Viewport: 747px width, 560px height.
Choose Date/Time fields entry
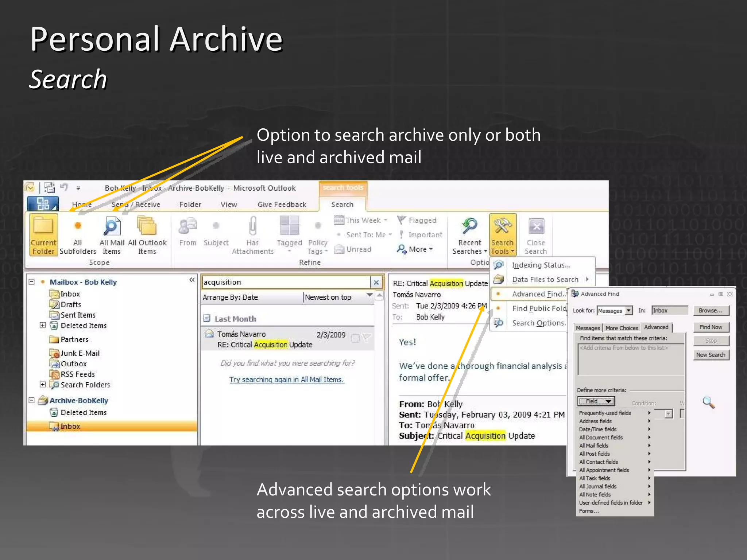(614, 429)
